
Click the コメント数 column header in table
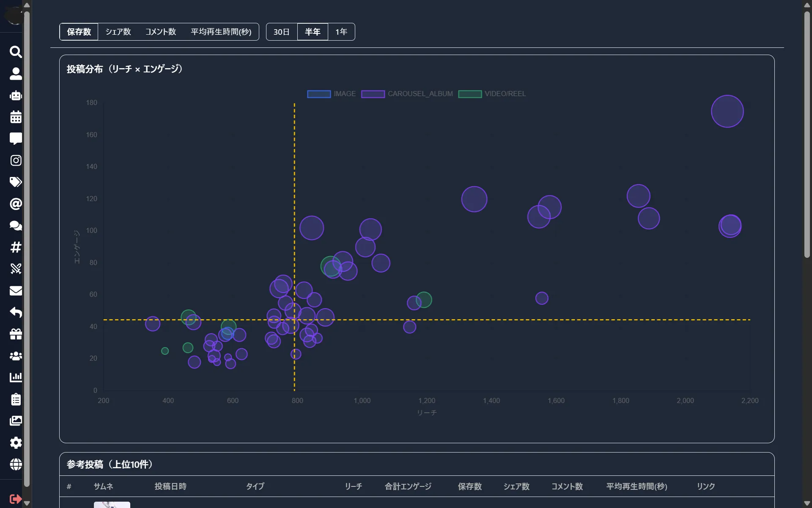point(567,486)
